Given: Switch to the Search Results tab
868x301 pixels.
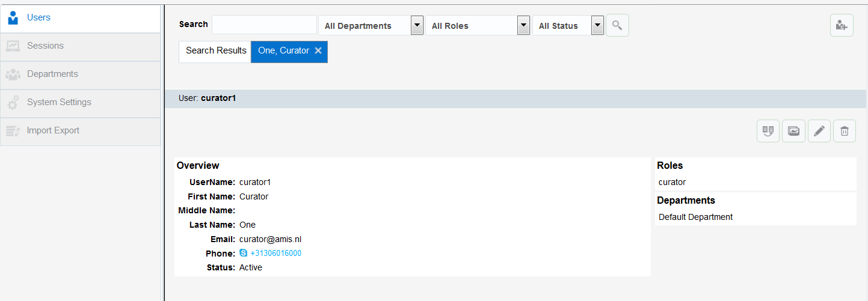Looking at the screenshot, I should coord(216,51).
